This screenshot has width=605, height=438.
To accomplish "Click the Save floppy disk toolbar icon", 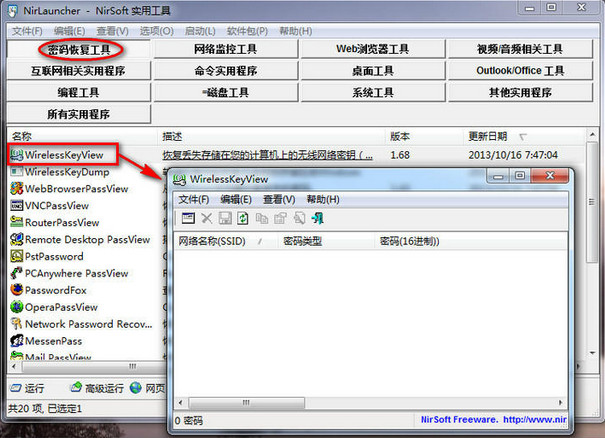I will tap(225, 218).
